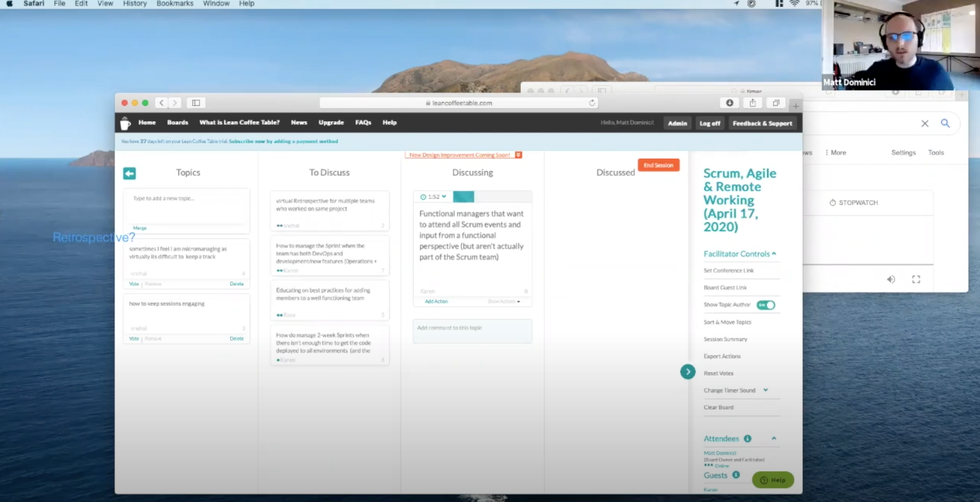
Task: Toggle the Show Topic Author switch
Action: point(766,305)
